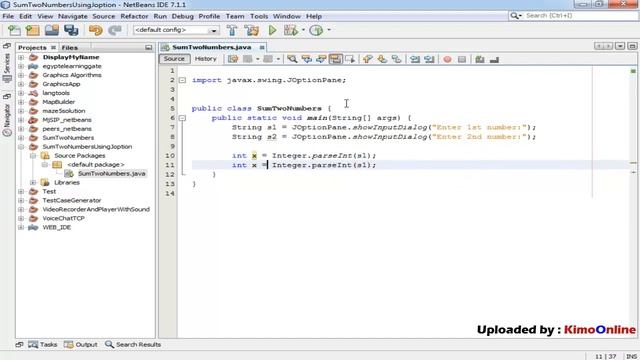
Task: Minimize the Projects panel window
Action: click(149, 48)
